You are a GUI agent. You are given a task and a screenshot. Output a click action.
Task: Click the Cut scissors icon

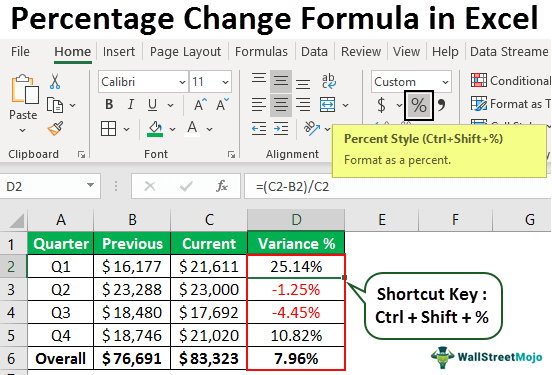tap(55, 81)
